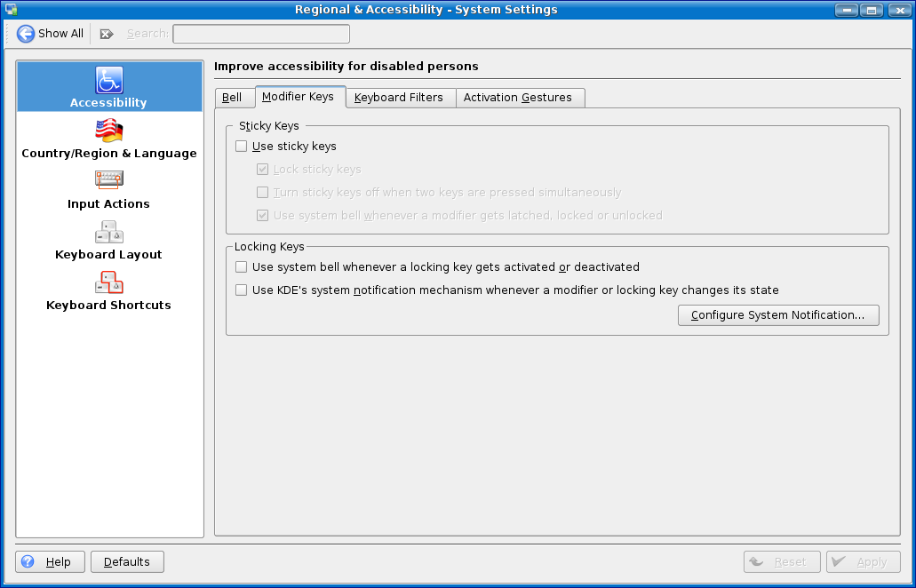
Task: Select the Modifier Keys tab
Action: (x=298, y=97)
